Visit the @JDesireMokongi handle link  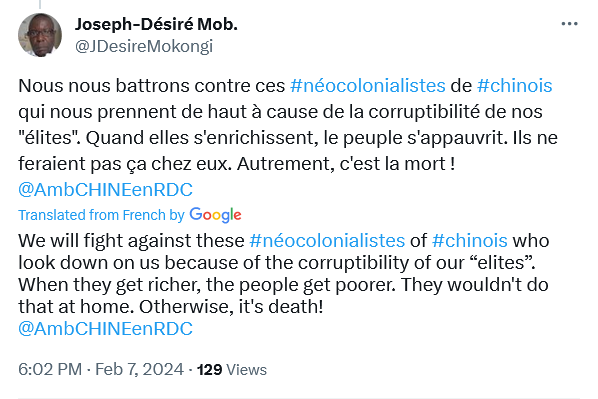click(144, 46)
